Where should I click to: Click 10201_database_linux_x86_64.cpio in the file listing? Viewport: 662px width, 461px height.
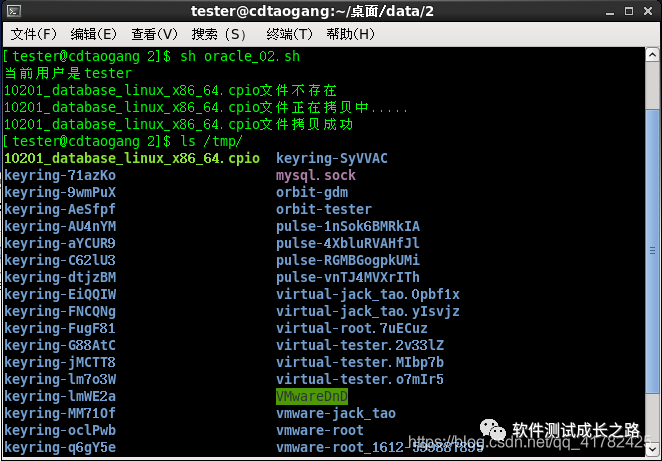coord(132,158)
